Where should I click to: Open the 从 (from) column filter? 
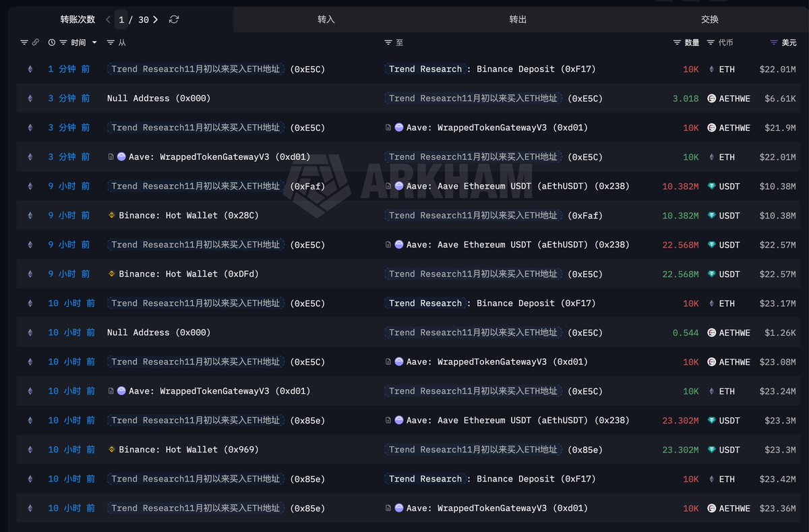pos(111,42)
